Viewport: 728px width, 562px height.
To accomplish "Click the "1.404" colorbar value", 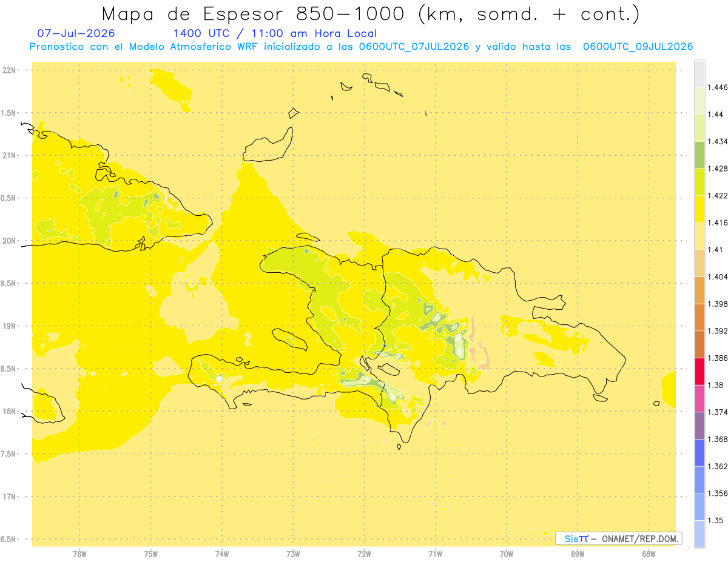I will click(x=719, y=276).
